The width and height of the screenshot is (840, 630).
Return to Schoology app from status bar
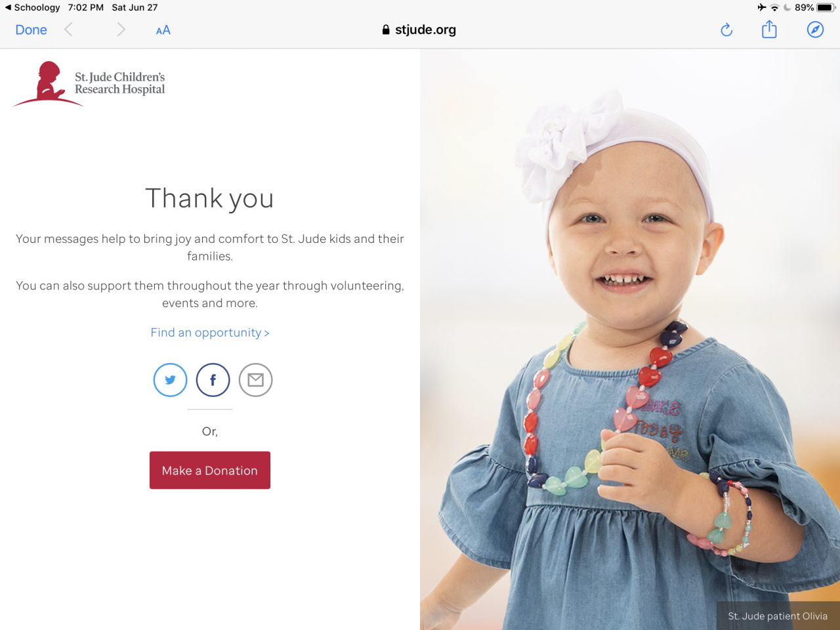coord(32,7)
